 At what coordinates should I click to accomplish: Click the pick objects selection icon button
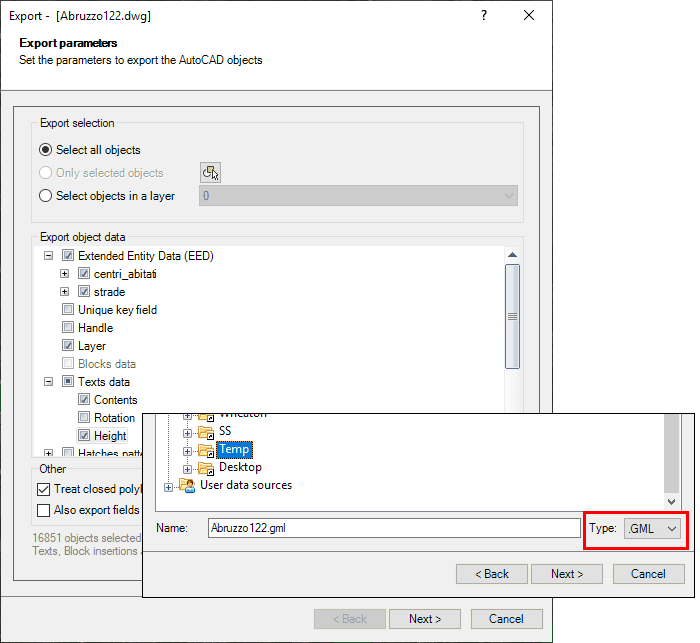pos(209,172)
